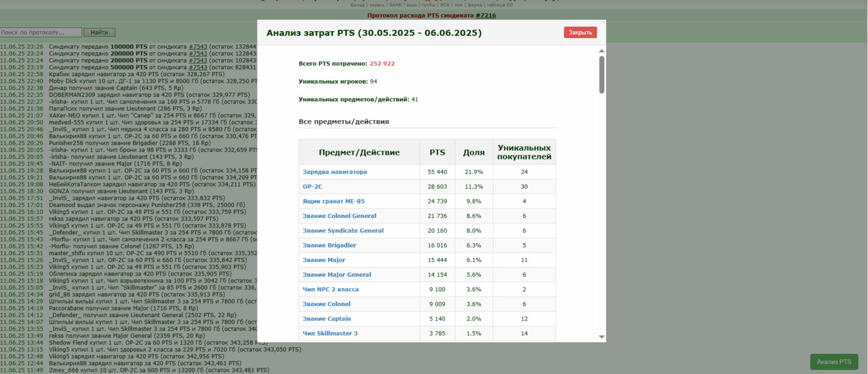
Task: Open the Ящик гранат ME-85 link
Action: point(334,202)
